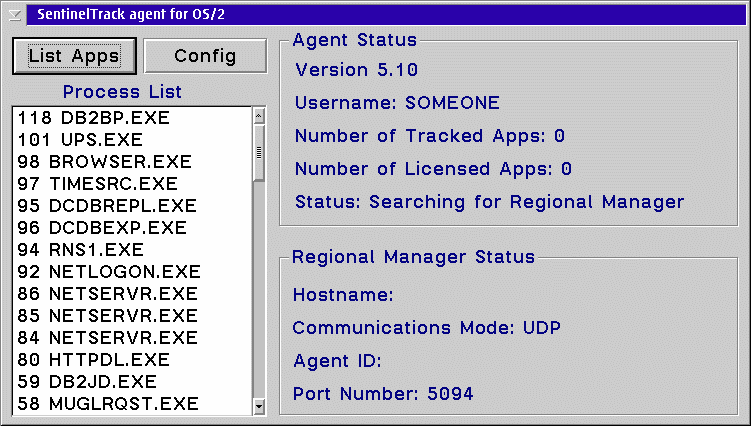This screenshot has width=751, height=426.
Task: Click Communications Mode: UDP line
Action: point(426,328)
